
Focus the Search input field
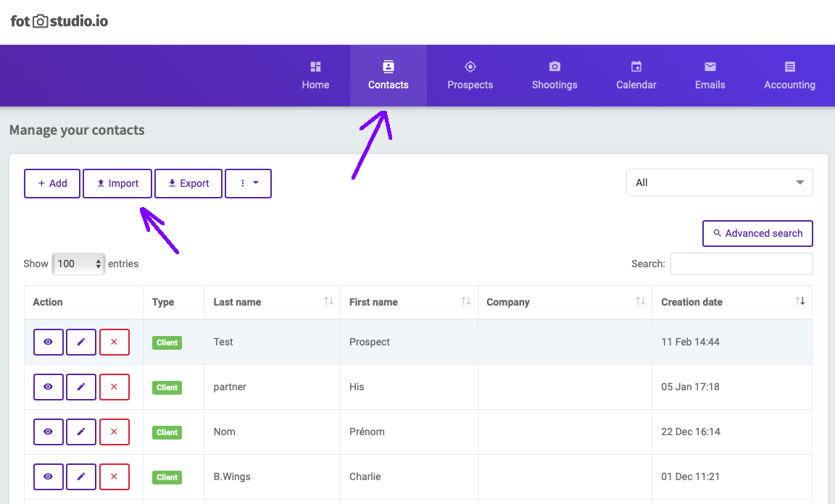[x=741, y=264]
